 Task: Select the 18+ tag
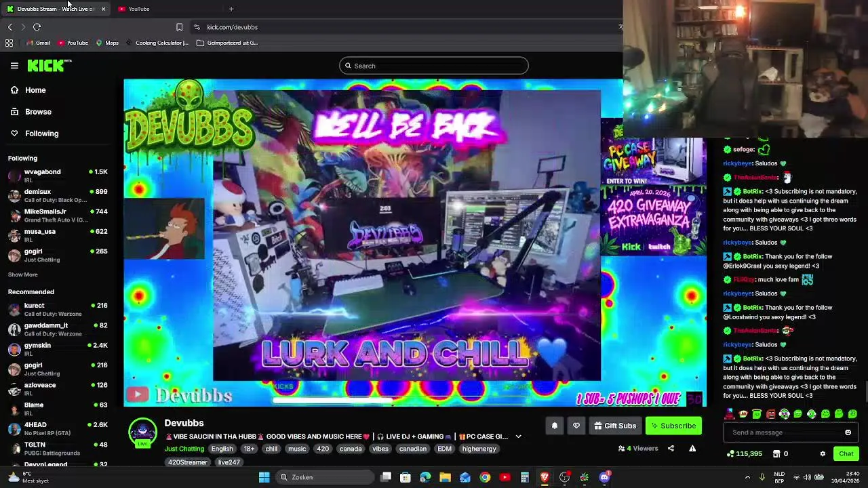(249, 449)
